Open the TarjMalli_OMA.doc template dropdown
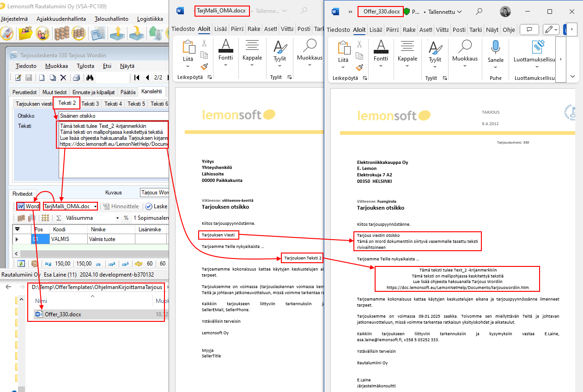This screenshot has width=583, height=392. point(95,206)
